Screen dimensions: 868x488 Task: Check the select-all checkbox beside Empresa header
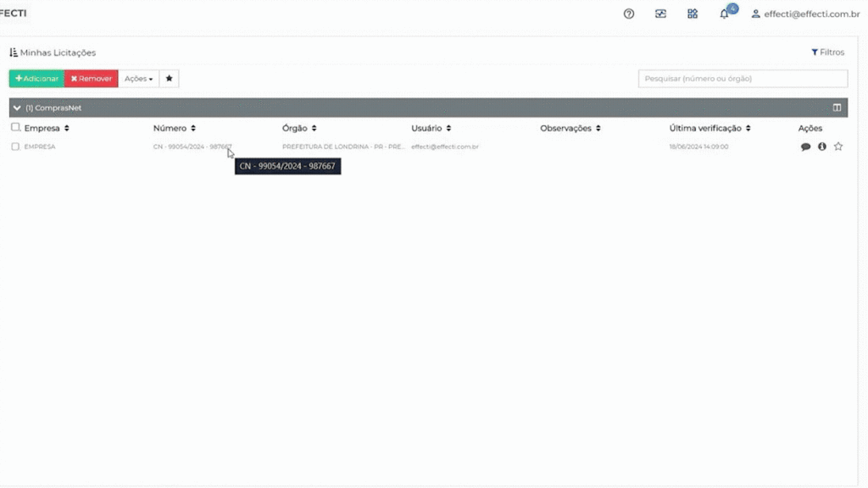pyautogui.click(x=15, y=128)
